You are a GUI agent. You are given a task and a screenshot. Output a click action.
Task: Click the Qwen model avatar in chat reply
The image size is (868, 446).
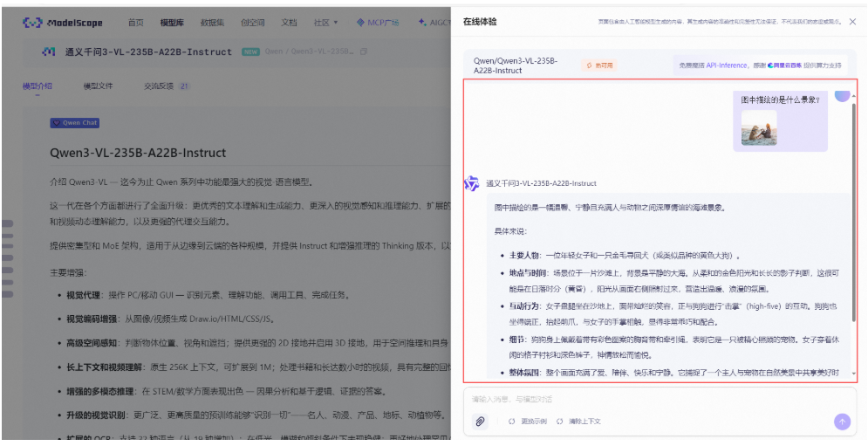click(472, 183)
